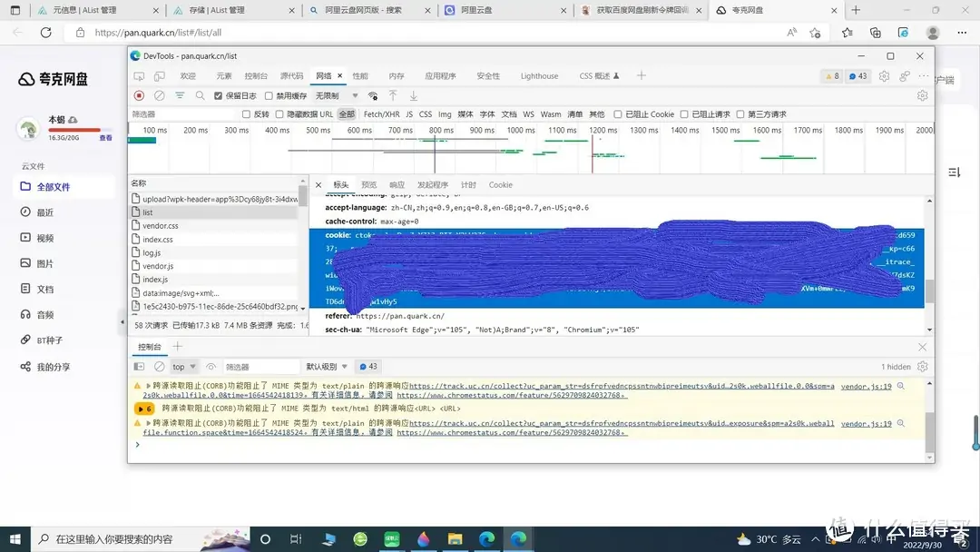Open the DevTools settings gear
This screenshot has height=552, width=980.
(884, 76)
